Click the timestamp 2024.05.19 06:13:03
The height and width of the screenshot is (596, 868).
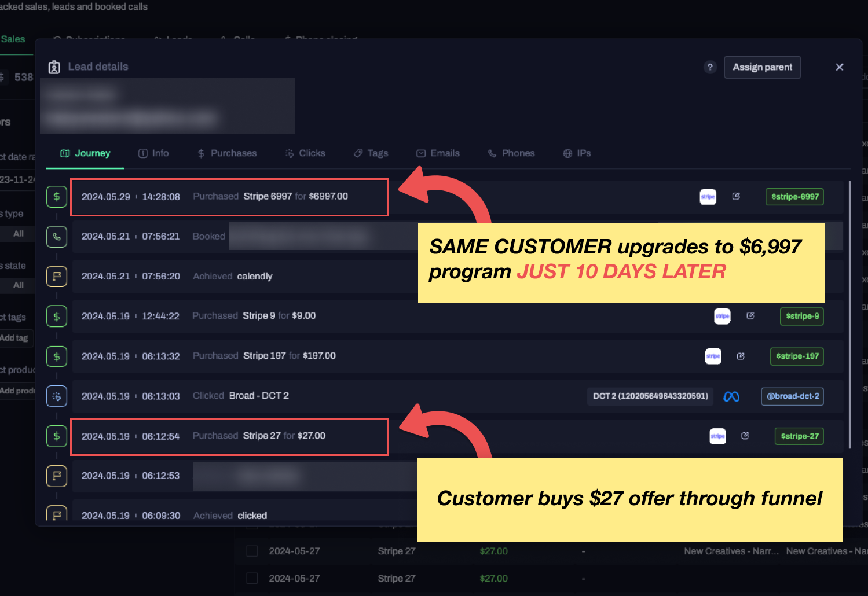pyautogui.click(x=131, y=396)
